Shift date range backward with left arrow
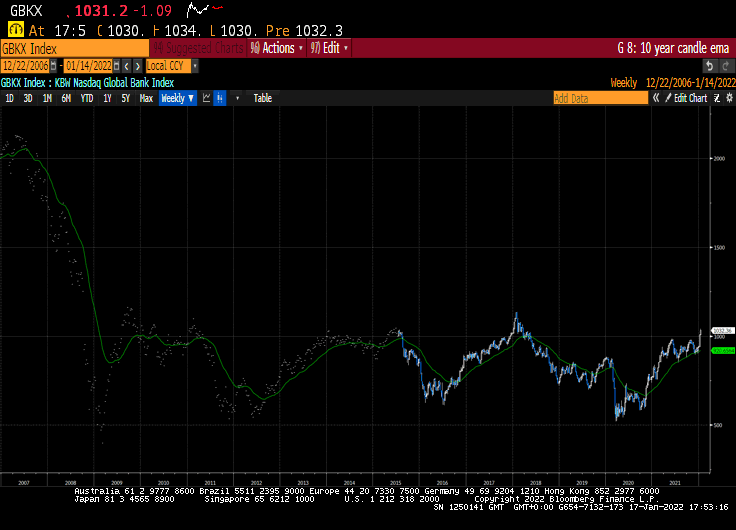The width and height of the screenshot is (736, 530). [x=126, y=66]
